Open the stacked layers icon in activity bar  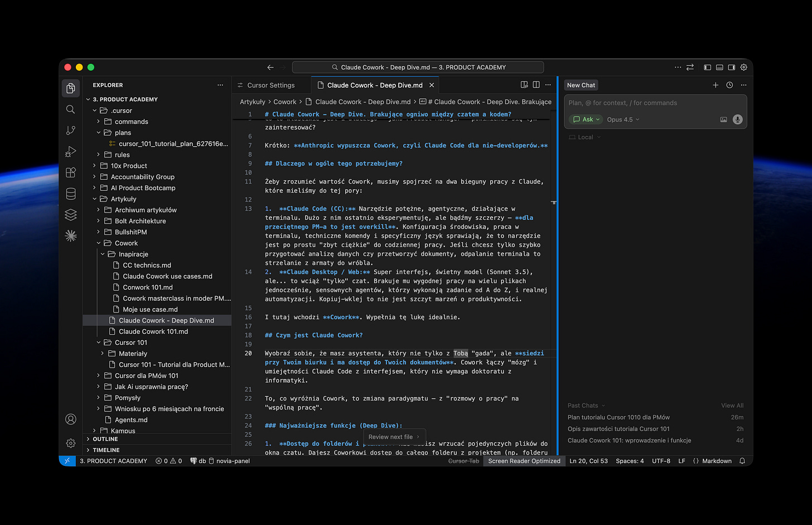tap(70, 215)
